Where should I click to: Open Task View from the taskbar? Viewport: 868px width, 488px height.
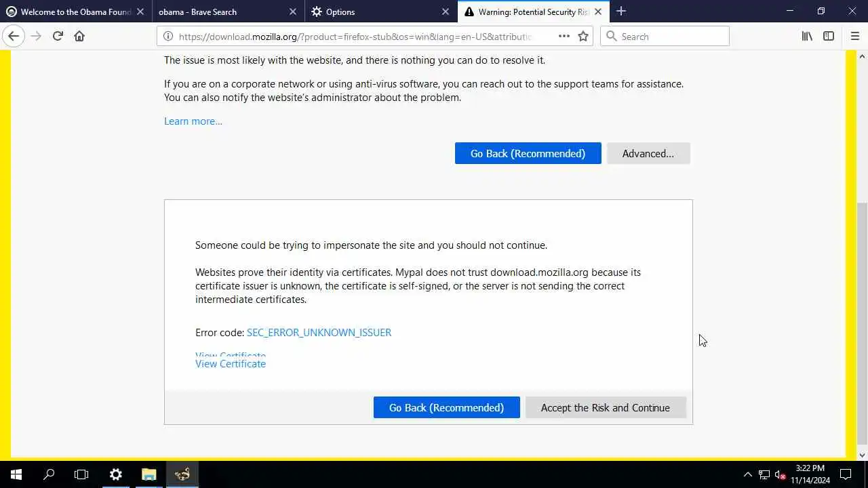81,474
